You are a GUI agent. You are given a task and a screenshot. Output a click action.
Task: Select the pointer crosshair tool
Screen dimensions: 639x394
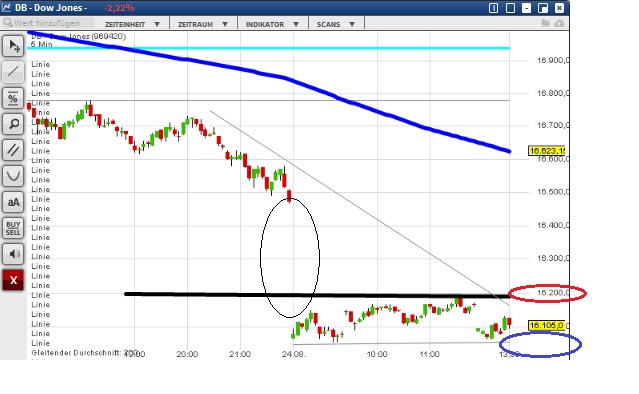click(13, 46)
